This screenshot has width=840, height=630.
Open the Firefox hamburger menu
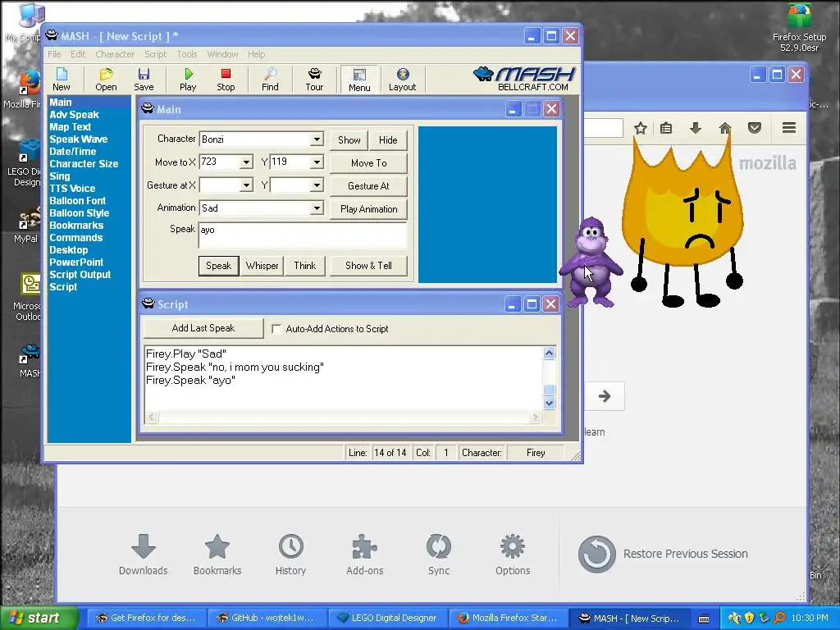(x=788, y=128)
